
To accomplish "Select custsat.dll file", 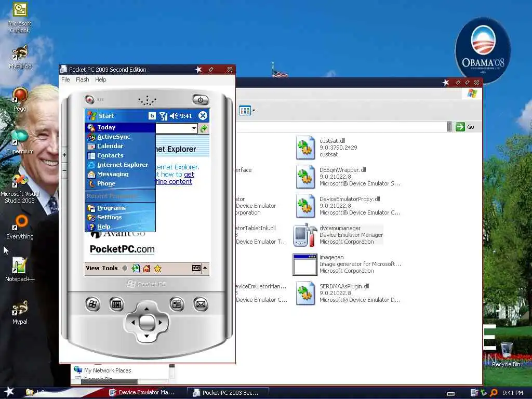I will pyautogui.click(x=327, y=148).
